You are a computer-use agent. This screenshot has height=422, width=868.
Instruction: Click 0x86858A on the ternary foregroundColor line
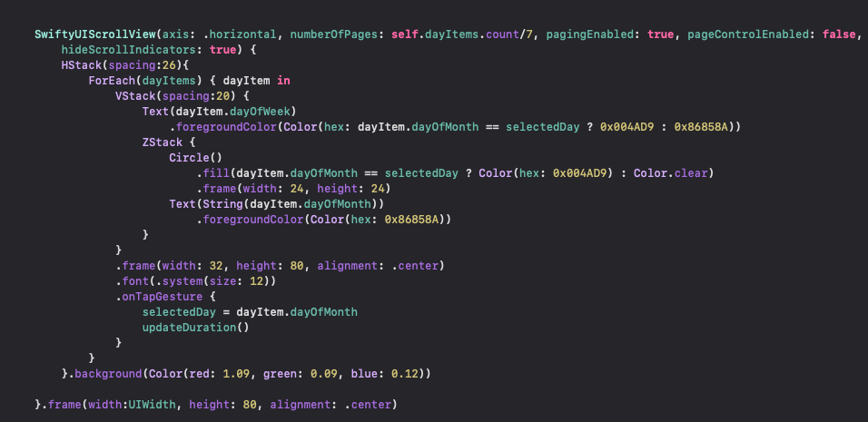click(701, 127)
